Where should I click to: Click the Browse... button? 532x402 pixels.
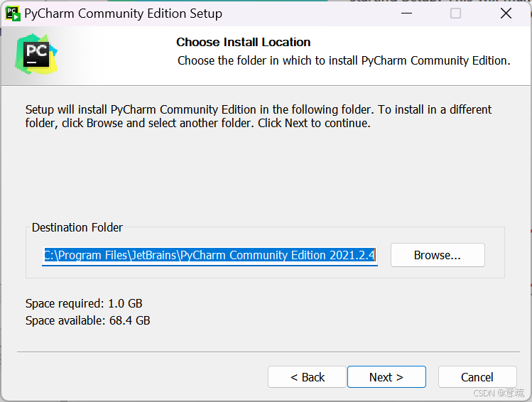click(438, 255)
